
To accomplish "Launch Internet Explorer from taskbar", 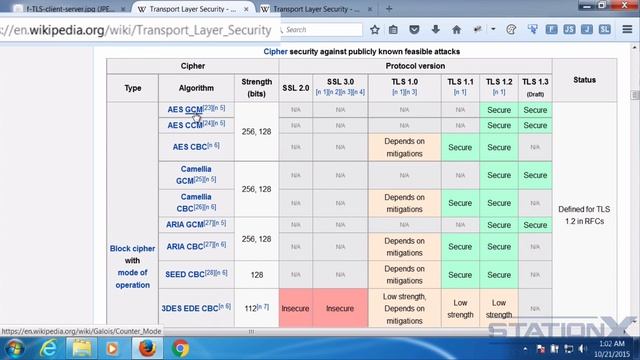I will (x=49, y=349).
